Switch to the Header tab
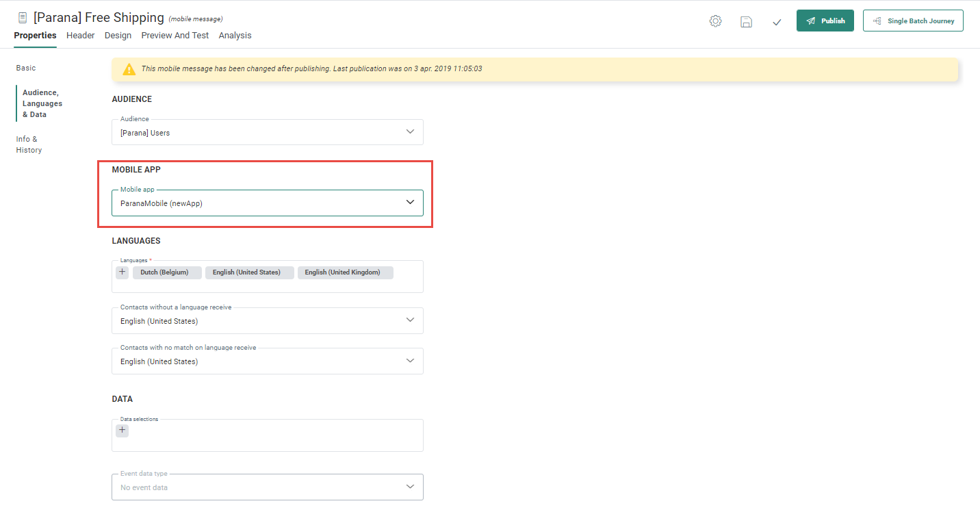 [x=81, y=36]
